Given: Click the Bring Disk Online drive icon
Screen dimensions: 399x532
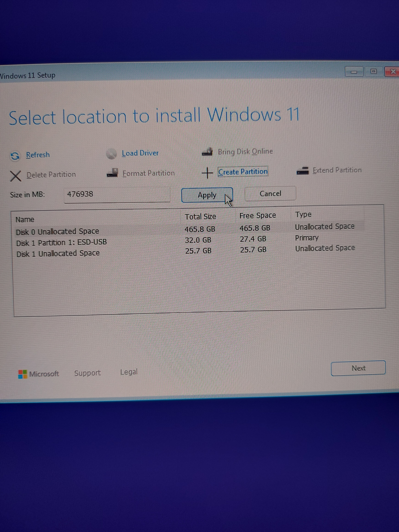Looking at the screenshot, I should (x=208, y=152).
